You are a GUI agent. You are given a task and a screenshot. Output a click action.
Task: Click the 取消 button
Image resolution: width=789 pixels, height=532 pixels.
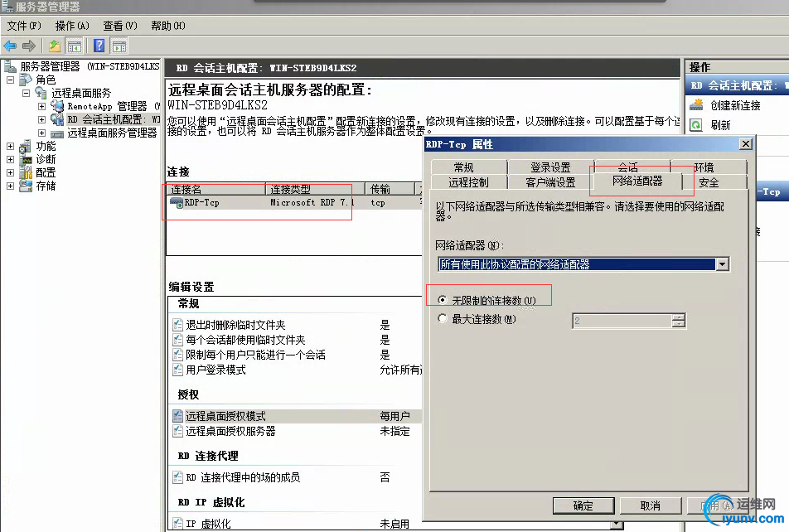tap(650, 505)
